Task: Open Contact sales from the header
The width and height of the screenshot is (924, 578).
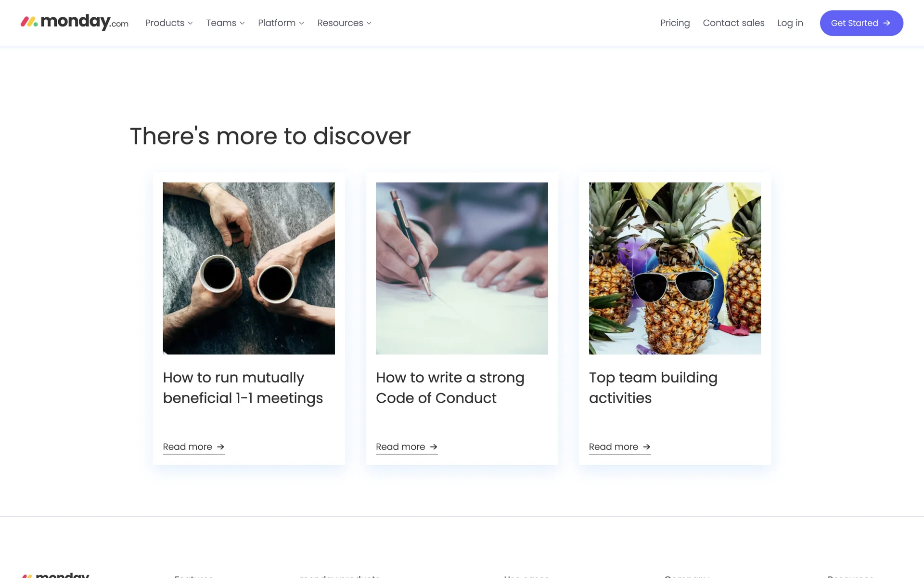Action: (733, 23)
